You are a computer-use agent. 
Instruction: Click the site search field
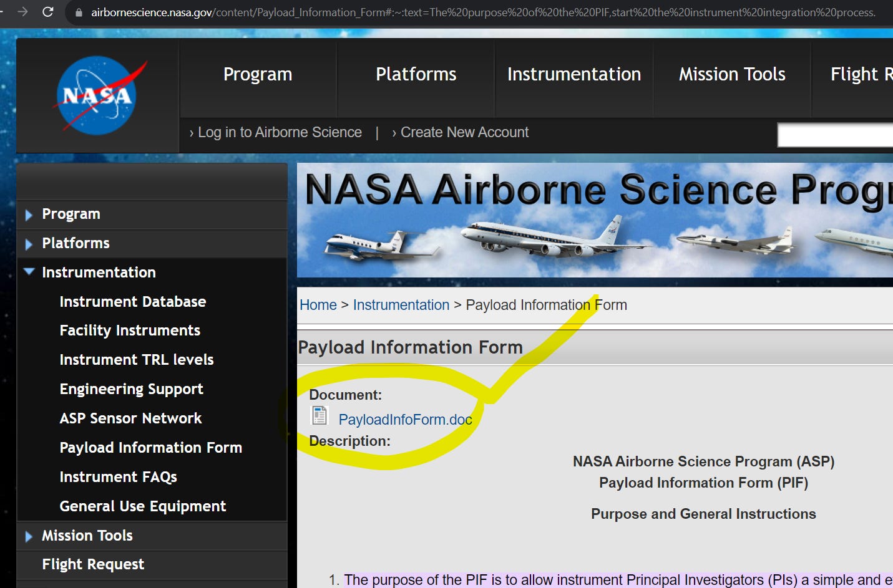coord(835,135)
